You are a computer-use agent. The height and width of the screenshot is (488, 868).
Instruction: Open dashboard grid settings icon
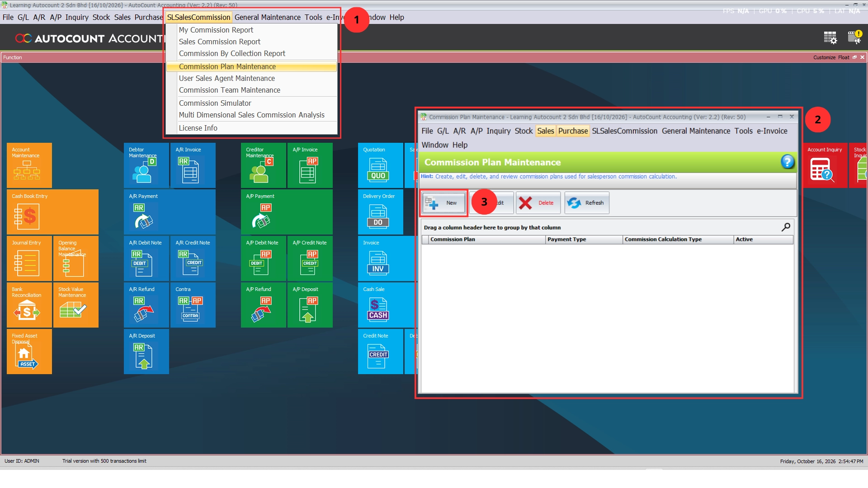click(830, 38)
